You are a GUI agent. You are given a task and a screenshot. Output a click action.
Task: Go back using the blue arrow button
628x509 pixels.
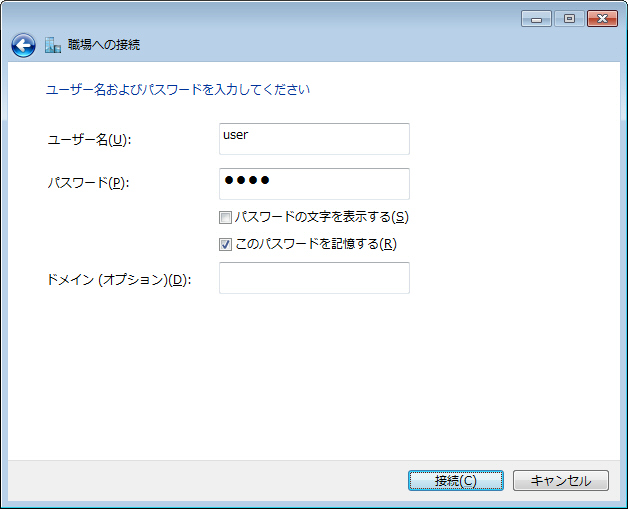click(23, 45)
